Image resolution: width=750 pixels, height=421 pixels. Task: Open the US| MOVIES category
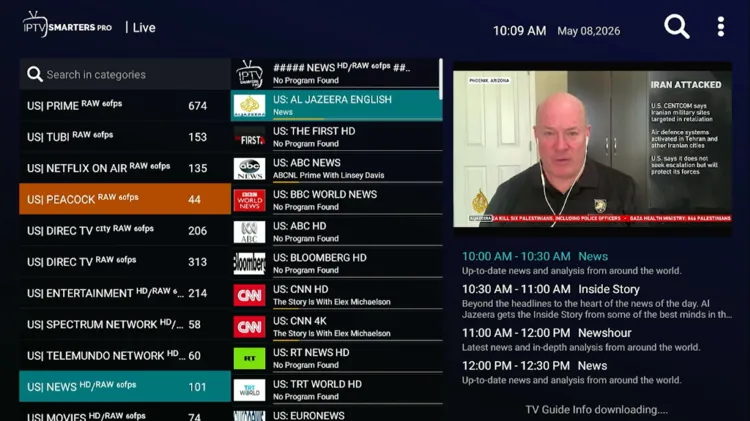coord(125,414)
